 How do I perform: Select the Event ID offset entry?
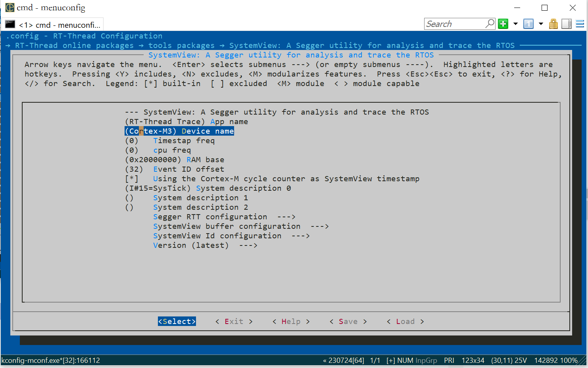pos(175,169)
